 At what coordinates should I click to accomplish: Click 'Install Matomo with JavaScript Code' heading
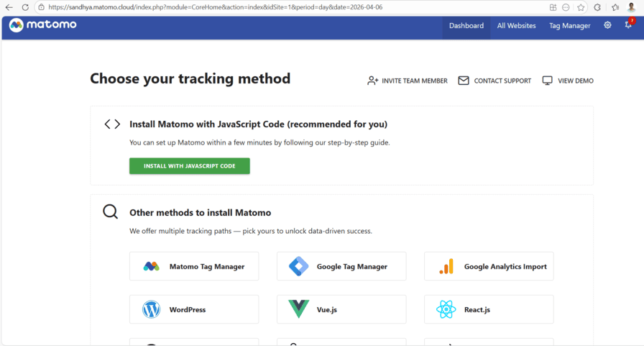point(258,124)
